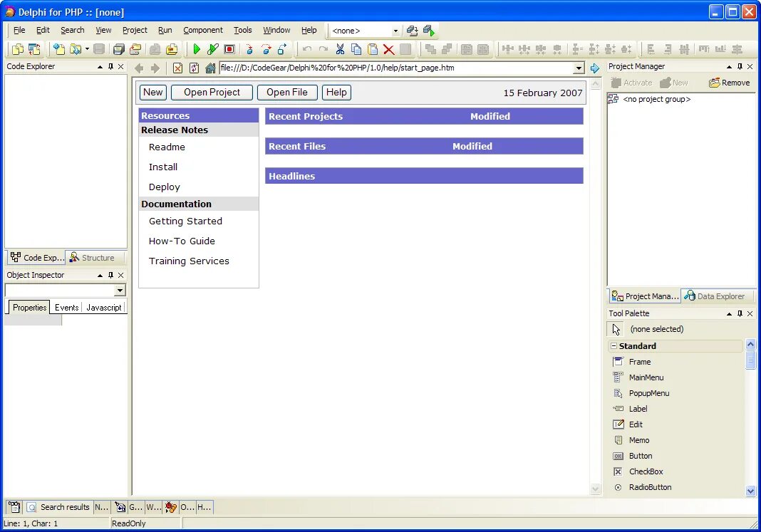This screenshot has height=532, width=761.
Task: Click the messages clipboard icon in bottom tab bar
Action: [14, 507]
